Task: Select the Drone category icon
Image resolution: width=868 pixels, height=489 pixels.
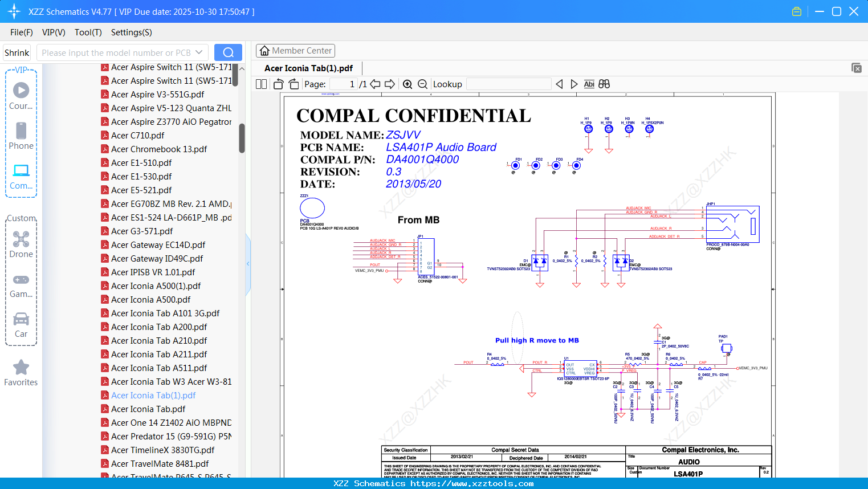Action: coord(21,239)
